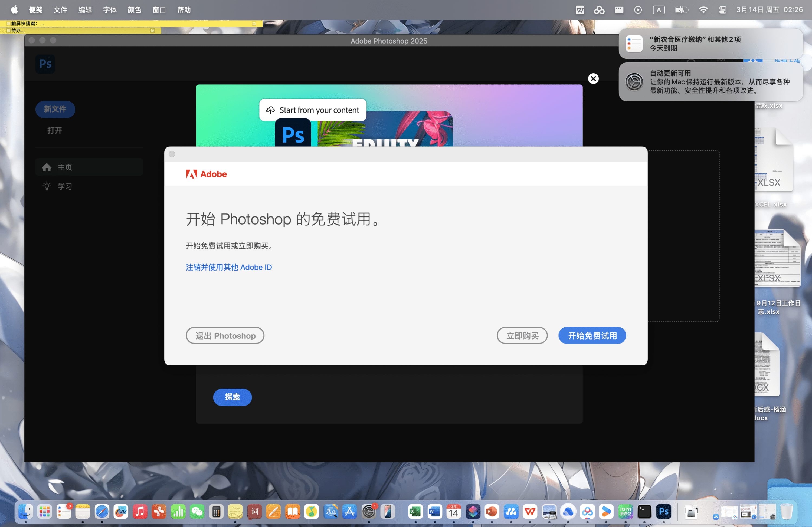Screen dimensions: 812x527
Task: Open Terminal from the Dock
Action: pyautogui.click(x=645, y=511)
